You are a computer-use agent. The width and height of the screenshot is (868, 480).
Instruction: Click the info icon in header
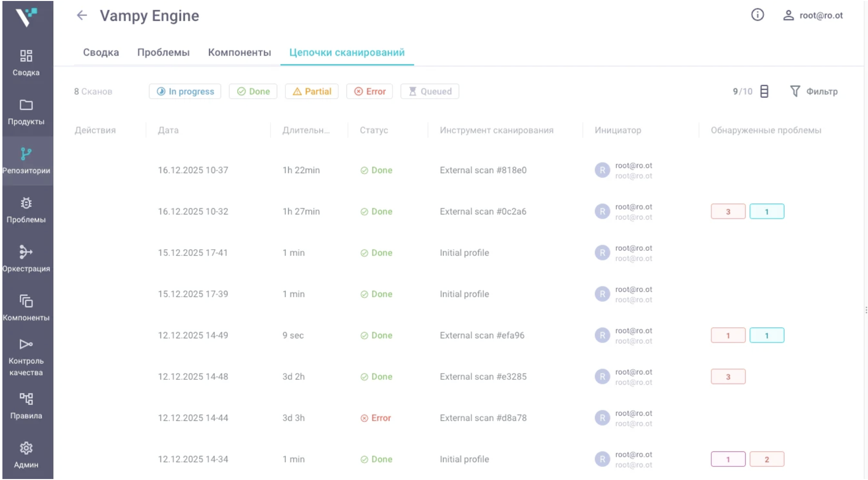point(757,15)
